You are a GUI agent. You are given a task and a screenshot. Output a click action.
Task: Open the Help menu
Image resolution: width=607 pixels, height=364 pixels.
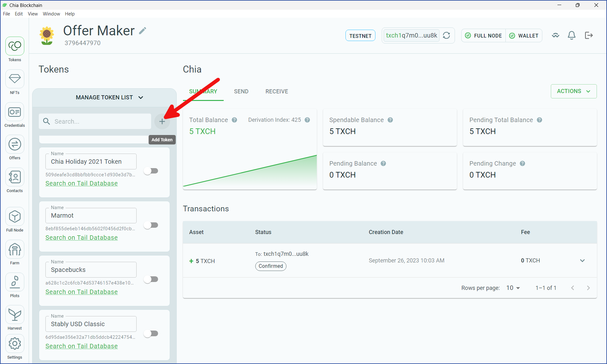click(70, 14)
